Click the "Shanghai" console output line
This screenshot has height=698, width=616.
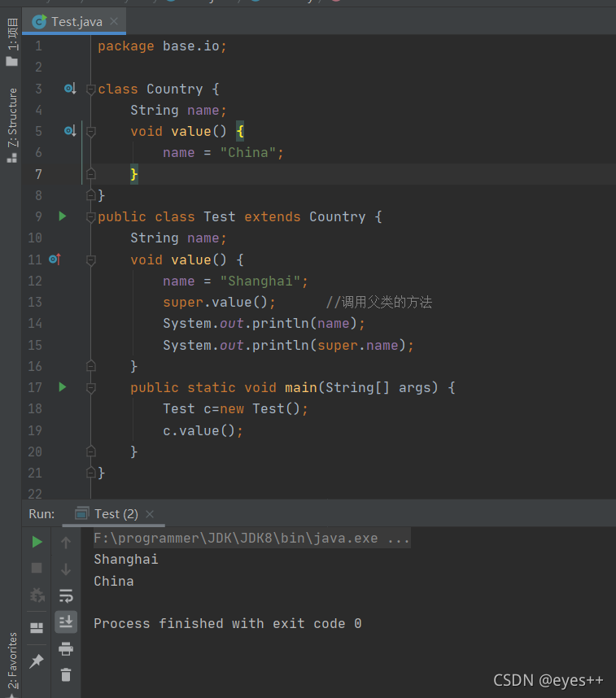(x=126, y=559)
